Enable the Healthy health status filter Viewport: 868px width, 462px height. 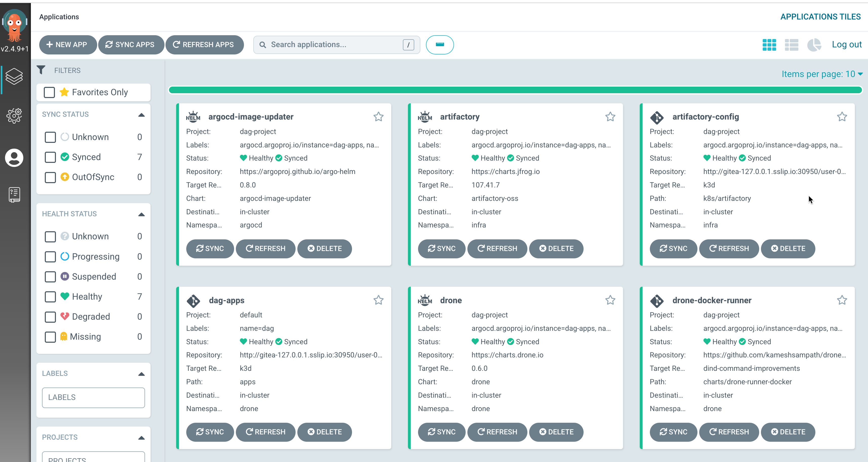50,297
